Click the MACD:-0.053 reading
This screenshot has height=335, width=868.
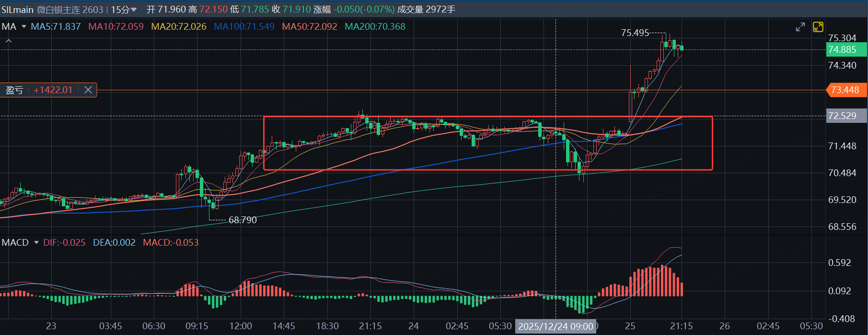click(171, 243)
